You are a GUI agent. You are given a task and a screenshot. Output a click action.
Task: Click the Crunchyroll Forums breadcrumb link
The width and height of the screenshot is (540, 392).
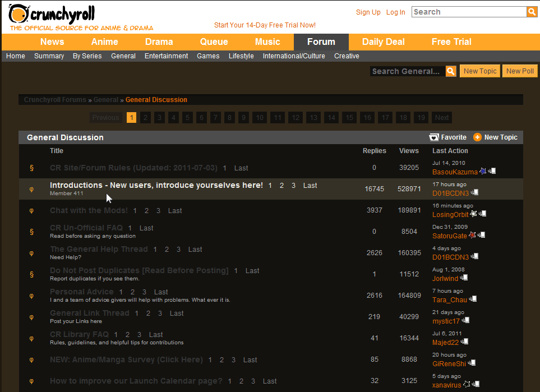pos(55,100)
